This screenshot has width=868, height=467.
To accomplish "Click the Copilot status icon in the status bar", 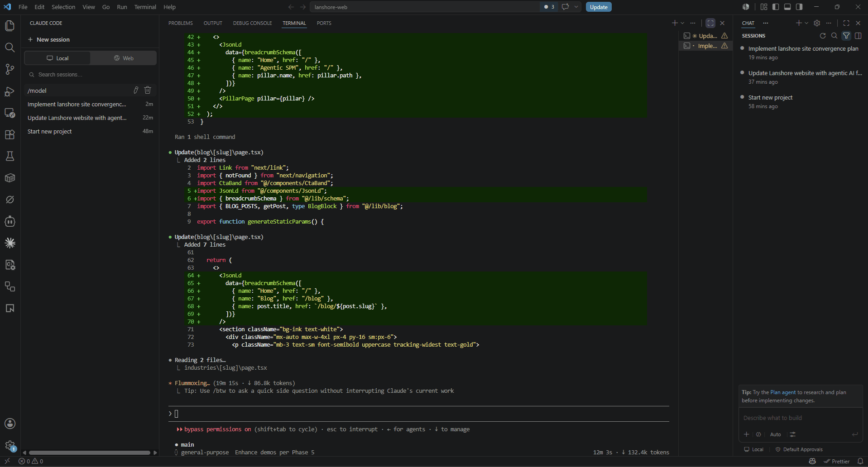I will 812,461.
